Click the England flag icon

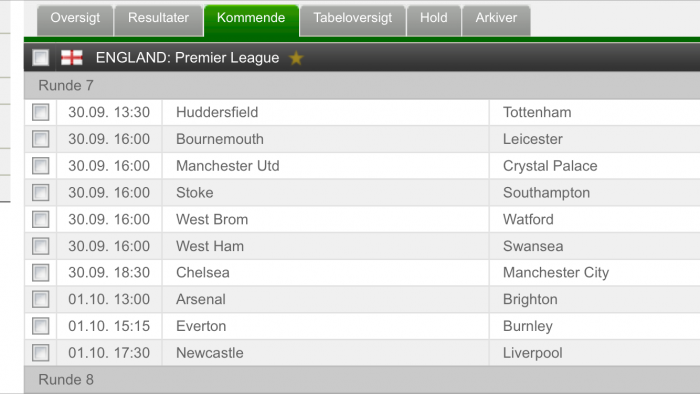click(x=72, y=58)
